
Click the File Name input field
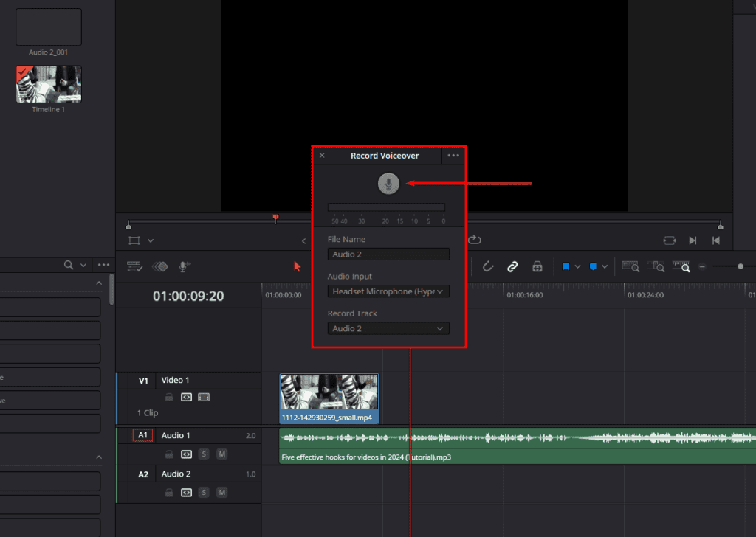388,254
